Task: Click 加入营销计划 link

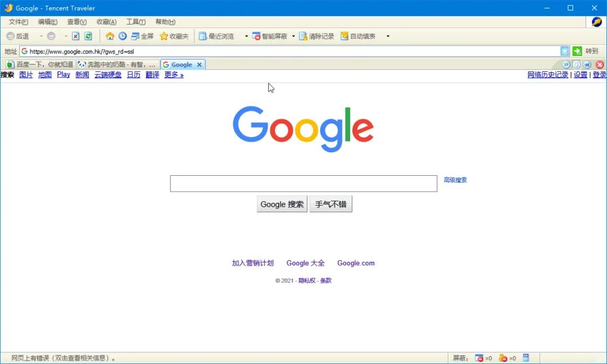Action: click(253, 263)
